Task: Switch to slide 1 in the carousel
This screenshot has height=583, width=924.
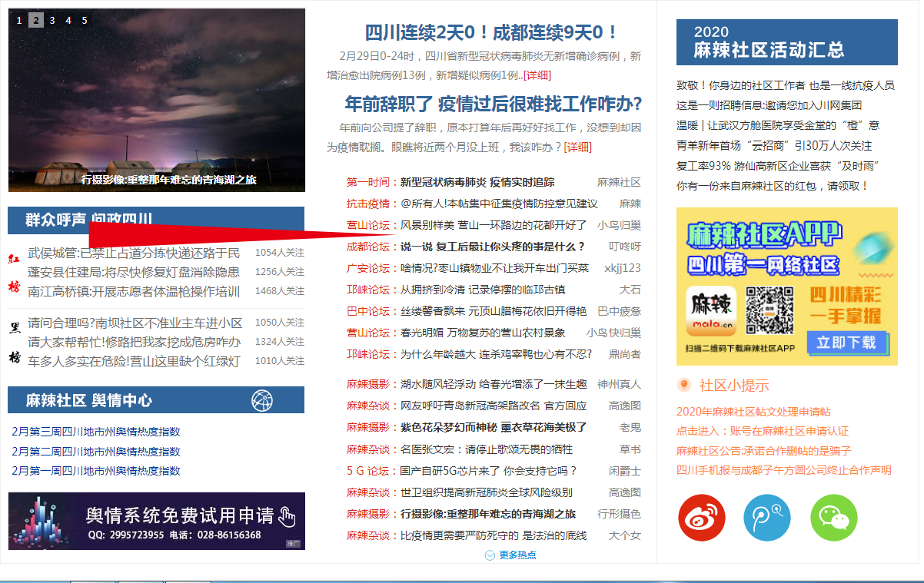Action: pyautogui.click(x=19, y=21)
